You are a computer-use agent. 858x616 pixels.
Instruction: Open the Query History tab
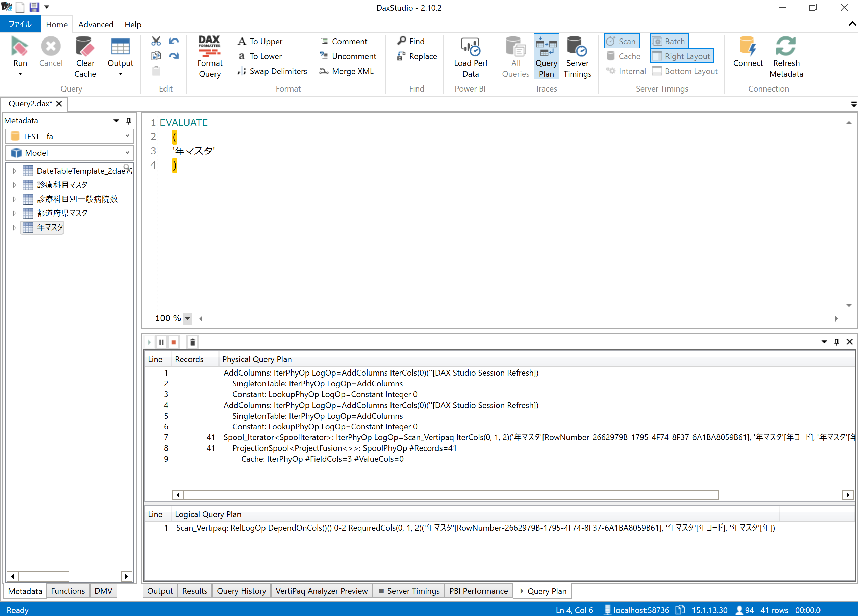241,591
